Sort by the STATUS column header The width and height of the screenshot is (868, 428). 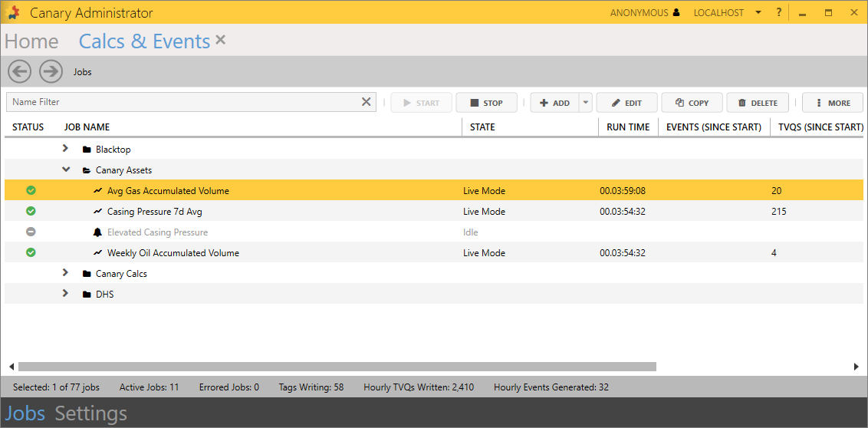click(28, 127)
